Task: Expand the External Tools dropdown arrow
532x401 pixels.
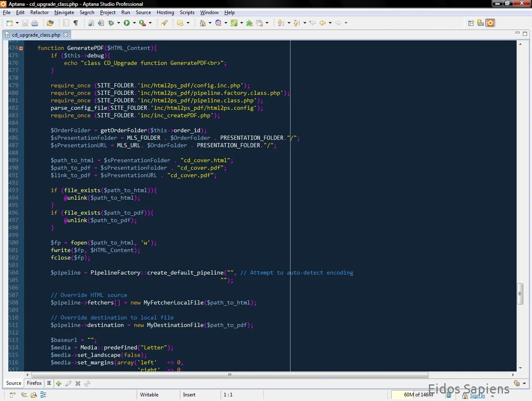Action: (x=150, y=23)
